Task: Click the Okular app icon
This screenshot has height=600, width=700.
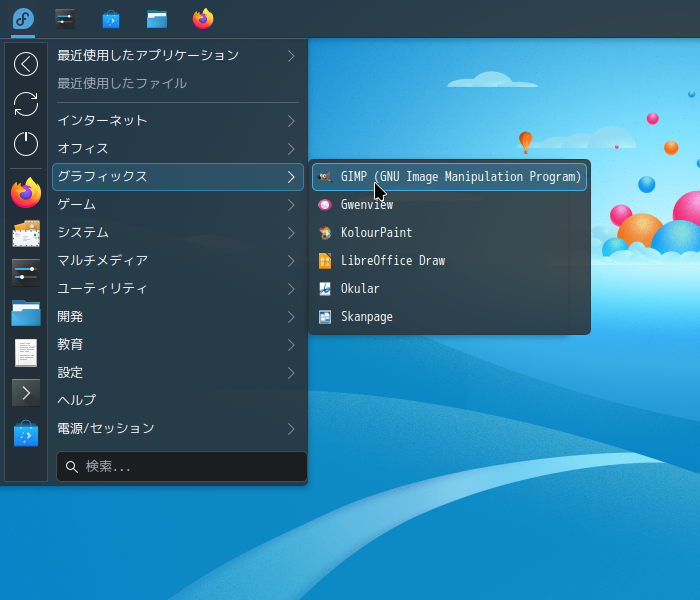Action: pyautogui.click(x=325, y=289)
